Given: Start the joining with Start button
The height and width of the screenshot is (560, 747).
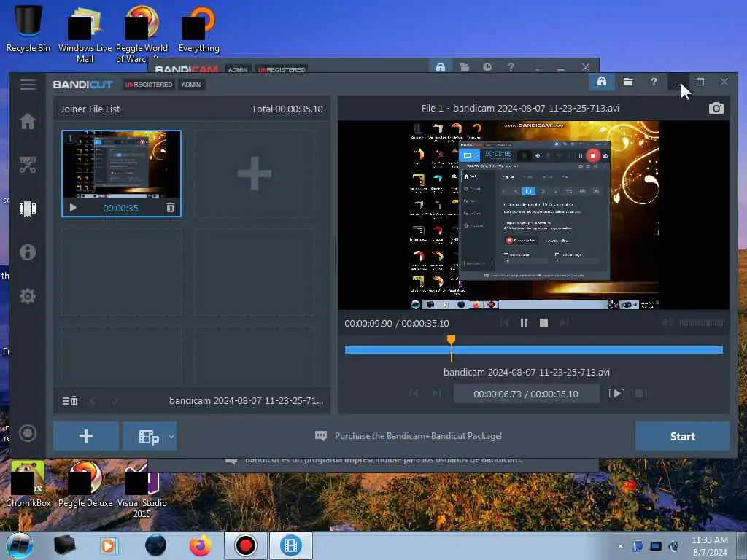Looking at the screenshot, I should click(x=682, y=436).
